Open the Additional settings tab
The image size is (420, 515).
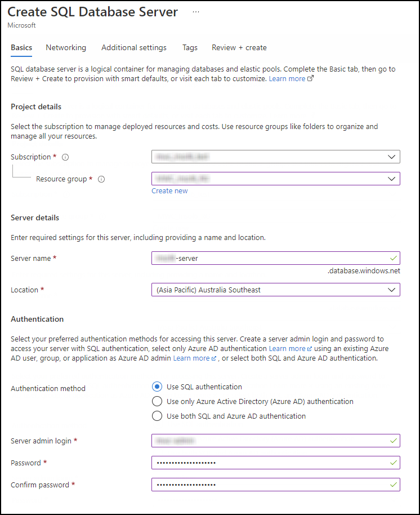click(x=134, y=48)
